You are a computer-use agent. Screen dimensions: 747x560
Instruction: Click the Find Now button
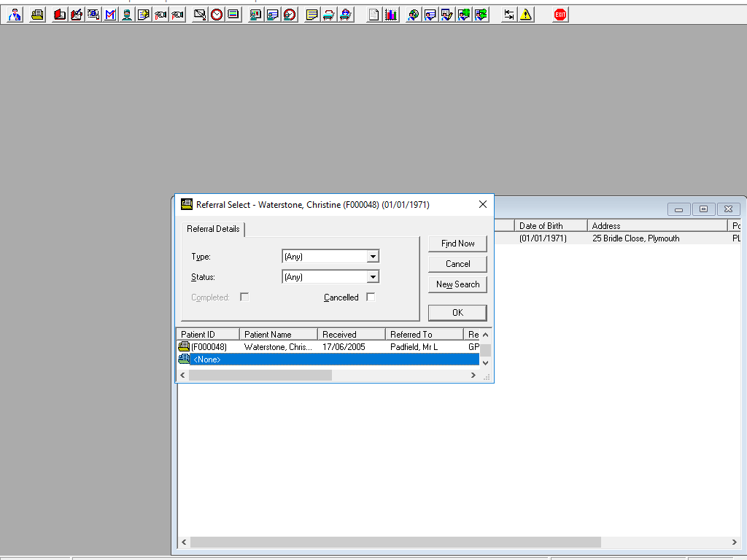pos(457,244)
